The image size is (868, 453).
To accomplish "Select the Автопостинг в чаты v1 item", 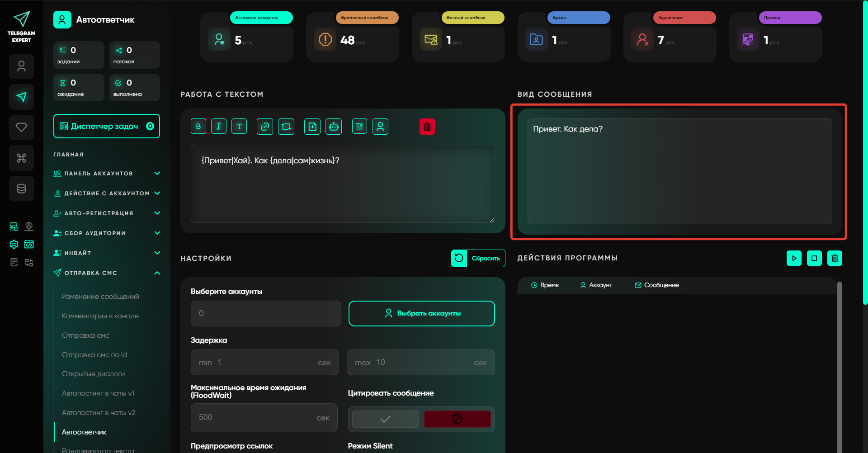I will point(98,393).
